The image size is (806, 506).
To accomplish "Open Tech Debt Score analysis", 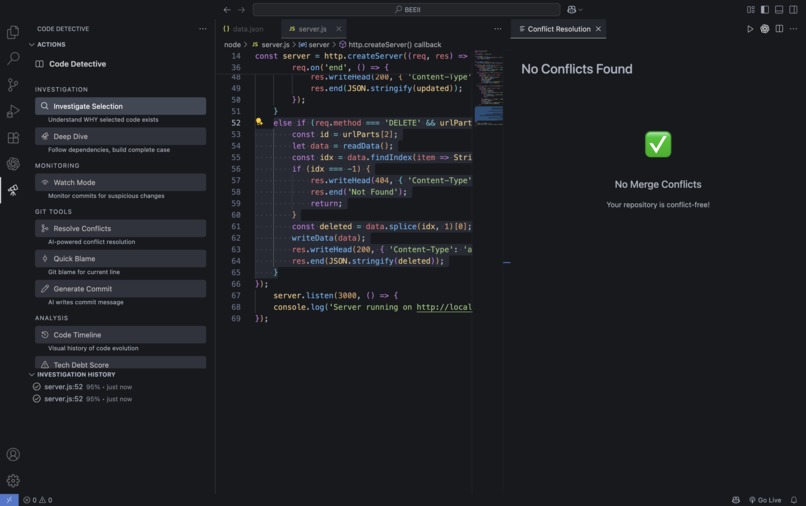I will tap(120, 363).
